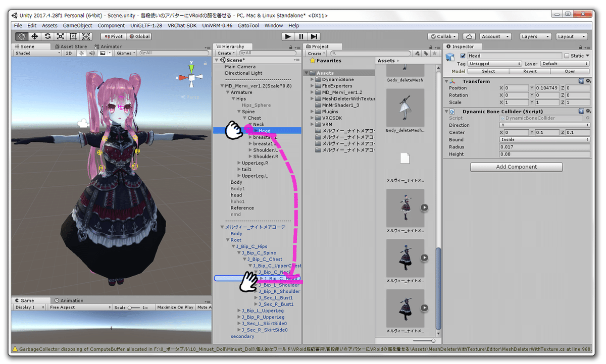Click the Model Select button
Image resolution: width=606 pixels, height=364 pixels.
(488, 71)
